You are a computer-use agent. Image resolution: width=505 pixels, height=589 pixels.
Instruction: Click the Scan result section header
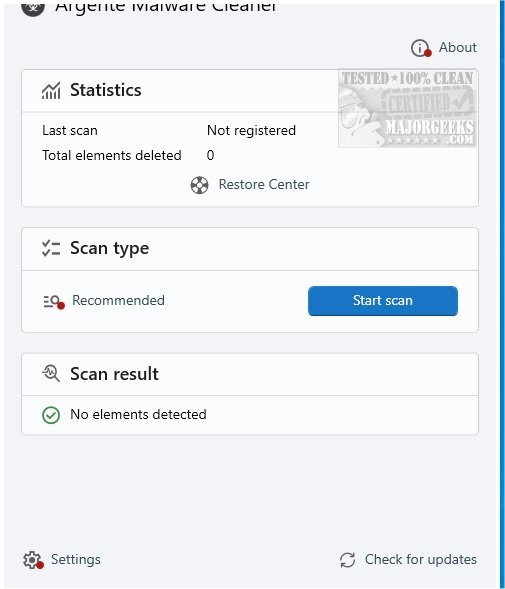click(x=250, y=374)
